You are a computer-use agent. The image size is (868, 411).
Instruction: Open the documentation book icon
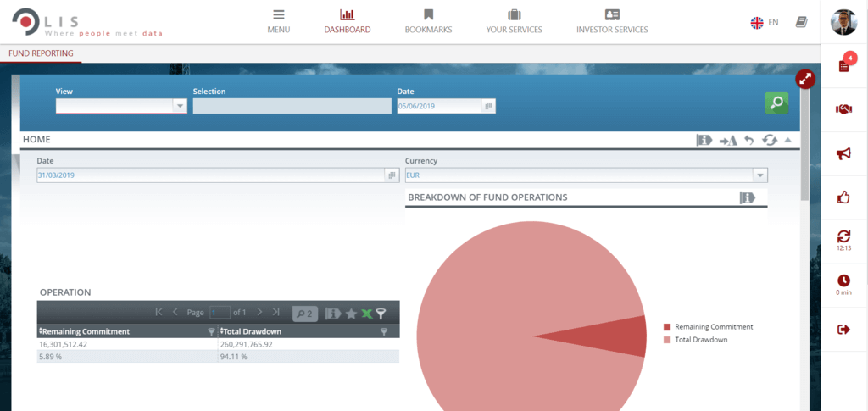click(x=801, y=22)
